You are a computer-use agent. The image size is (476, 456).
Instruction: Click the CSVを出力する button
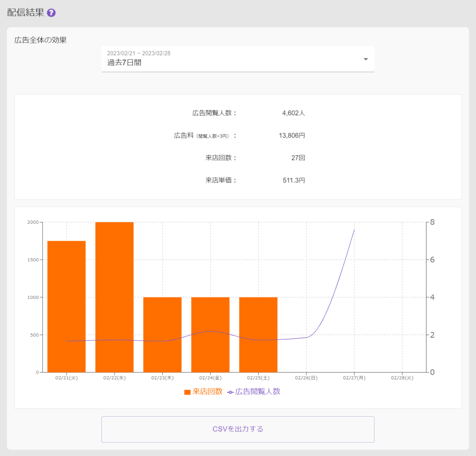(x=238, y=429)
